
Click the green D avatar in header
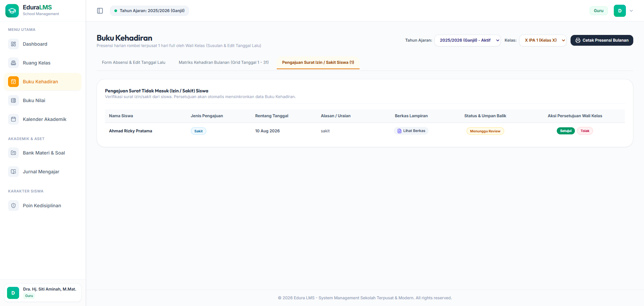click(620, 11)
